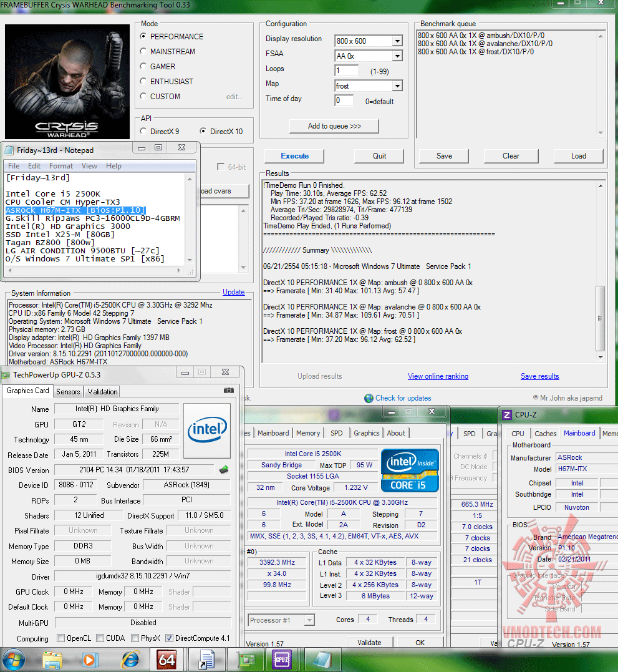Open the SPD tab in middle CPU-Z window
Screen dimensions: 618x672
point(337,433)
